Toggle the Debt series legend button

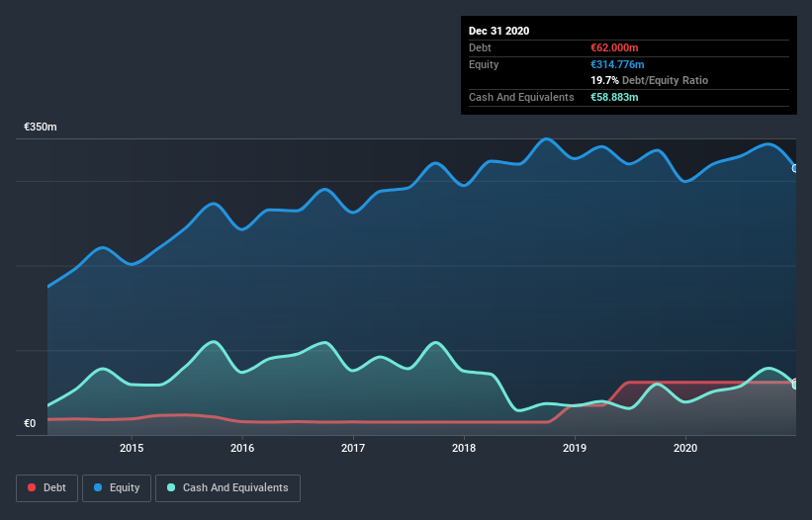pos(46,488)
